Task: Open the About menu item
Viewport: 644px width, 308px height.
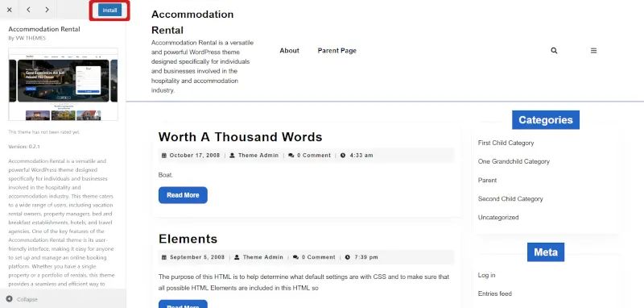Action: [290, 51]
